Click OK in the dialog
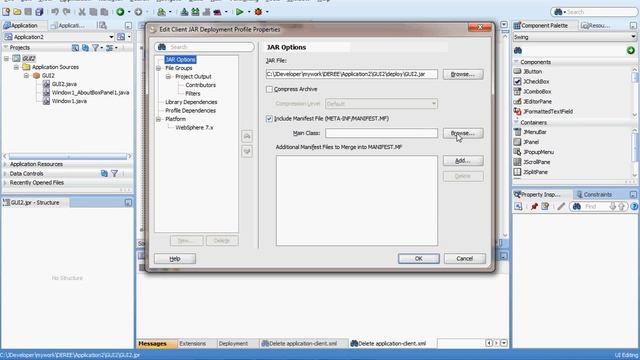The image size is (640, 360). point(419,259)
